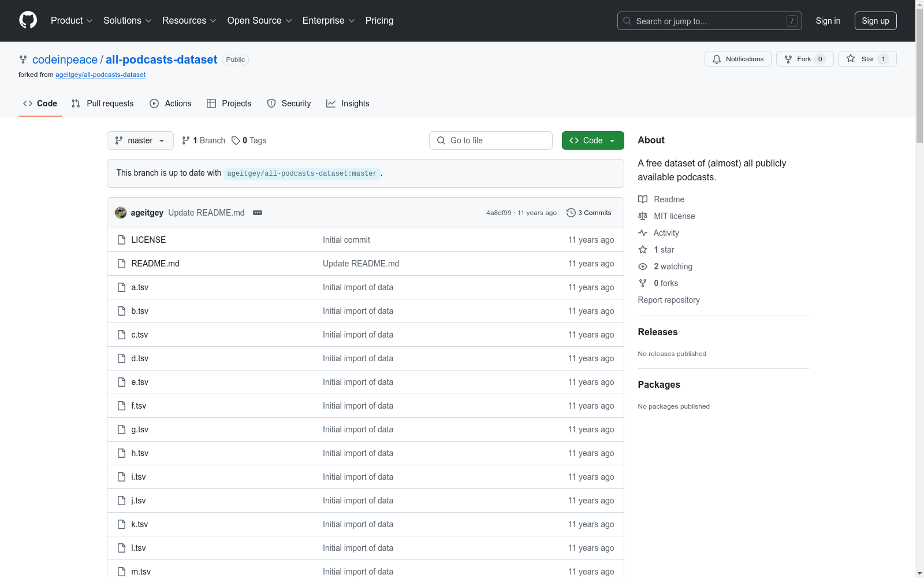Screen dimensions: 924x578
Task: Expand the Solutions menu
Action: pos(127,20)
